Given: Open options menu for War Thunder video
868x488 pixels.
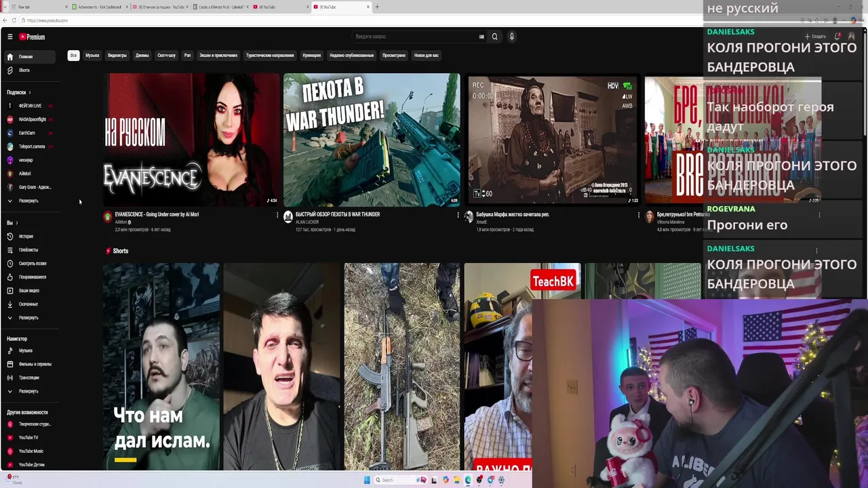Looking at the screenshot, I should (458, 216).
